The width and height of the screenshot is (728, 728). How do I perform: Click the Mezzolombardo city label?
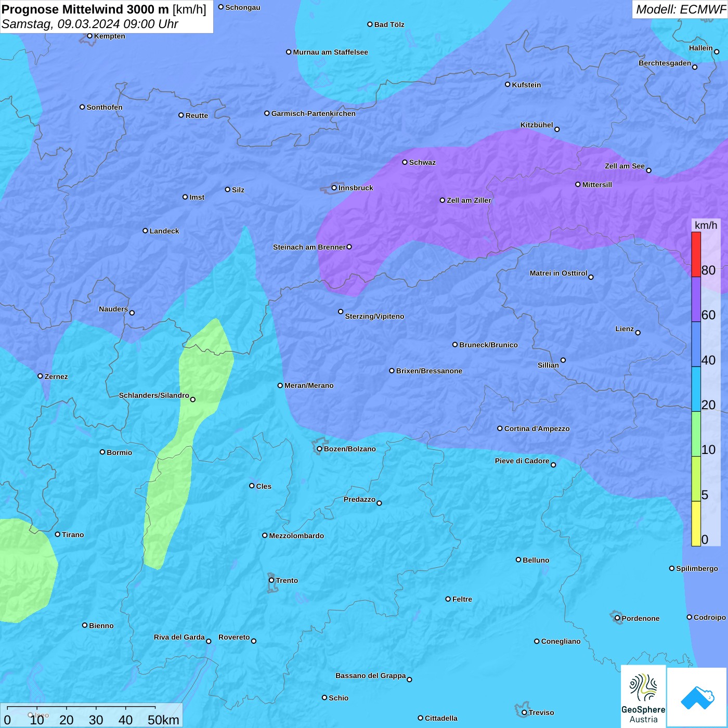(296, 536)
